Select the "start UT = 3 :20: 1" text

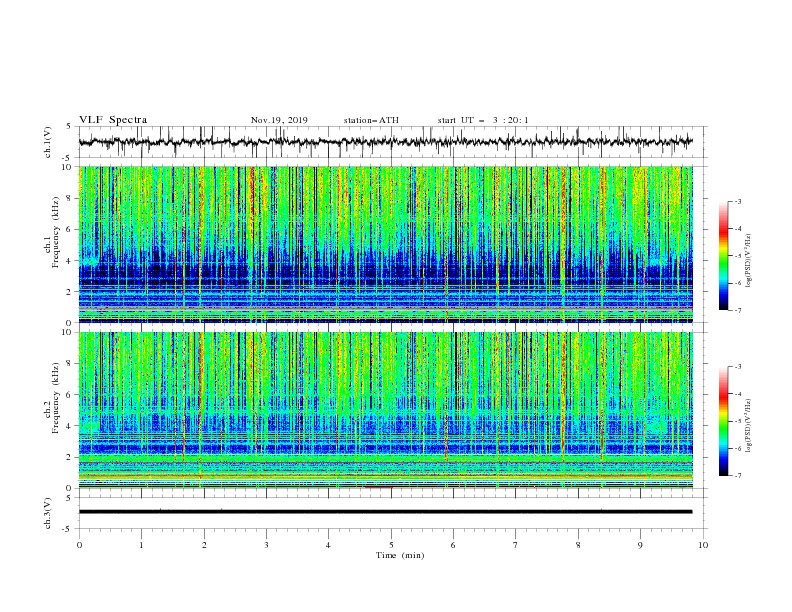coord(483,120)
